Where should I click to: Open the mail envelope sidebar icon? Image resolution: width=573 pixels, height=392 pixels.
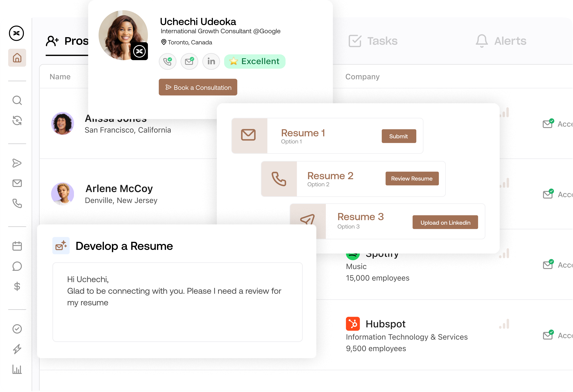[x=17, y=183]
